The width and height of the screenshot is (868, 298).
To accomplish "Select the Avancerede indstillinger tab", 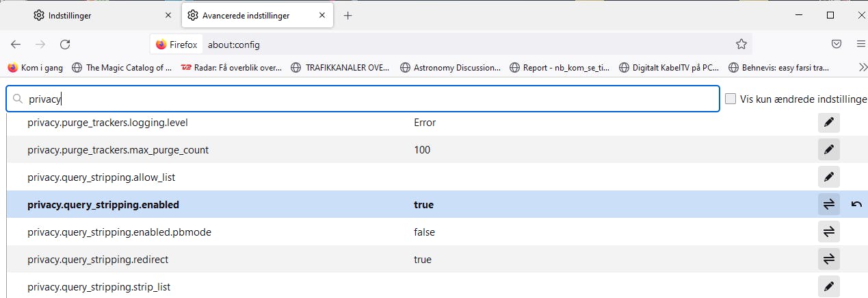I will 257,15.
